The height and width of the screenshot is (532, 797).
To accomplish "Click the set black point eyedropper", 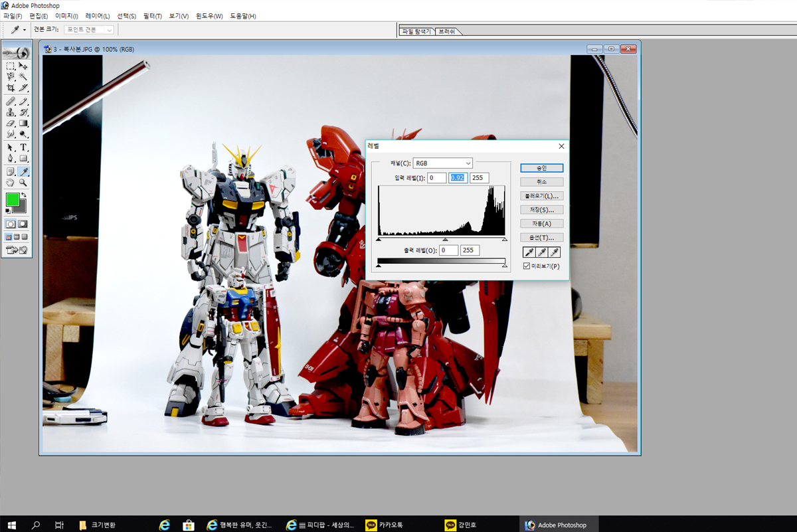I will (529, 252).
